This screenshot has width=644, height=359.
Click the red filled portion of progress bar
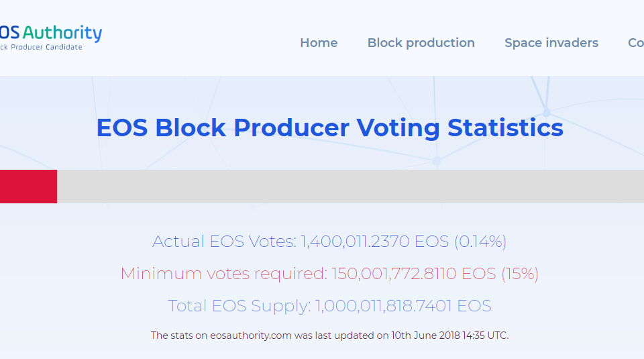[x=28, y=187]
